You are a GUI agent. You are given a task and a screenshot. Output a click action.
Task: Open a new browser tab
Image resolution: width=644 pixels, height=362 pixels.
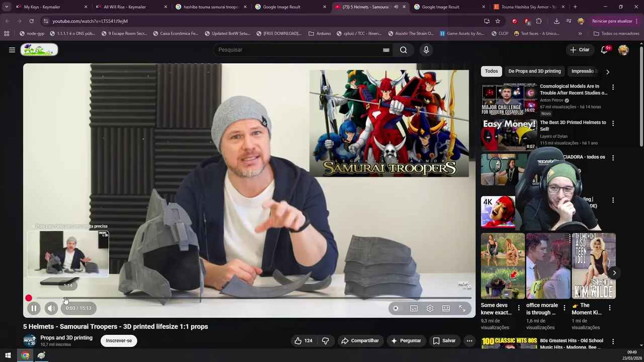tap(575, 7)
